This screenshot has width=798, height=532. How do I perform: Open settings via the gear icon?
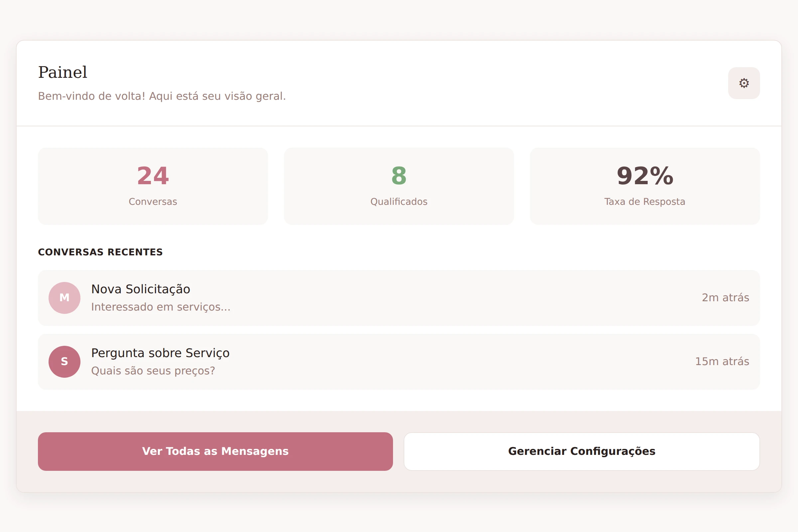pyautogui.click(x=744, y=83)
